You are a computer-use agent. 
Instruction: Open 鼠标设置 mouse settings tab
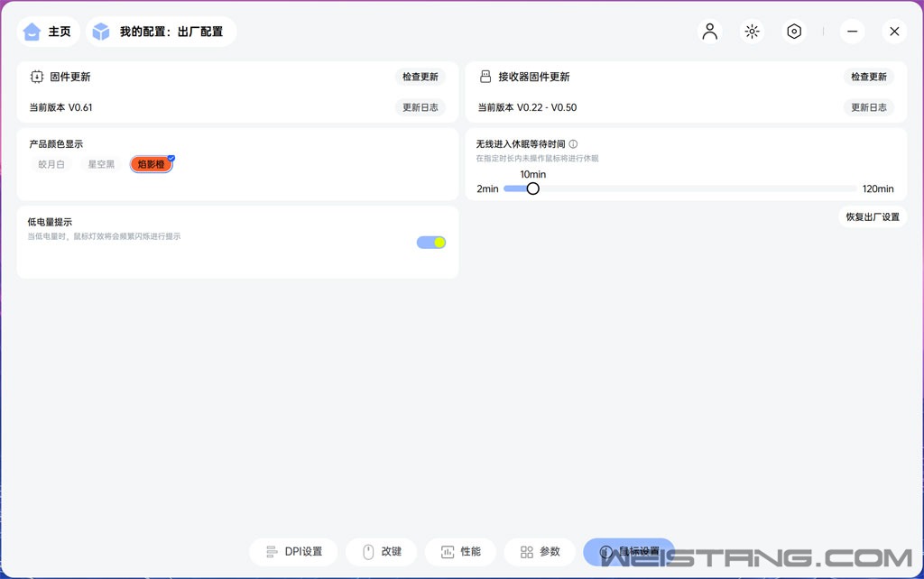[629, 552]
